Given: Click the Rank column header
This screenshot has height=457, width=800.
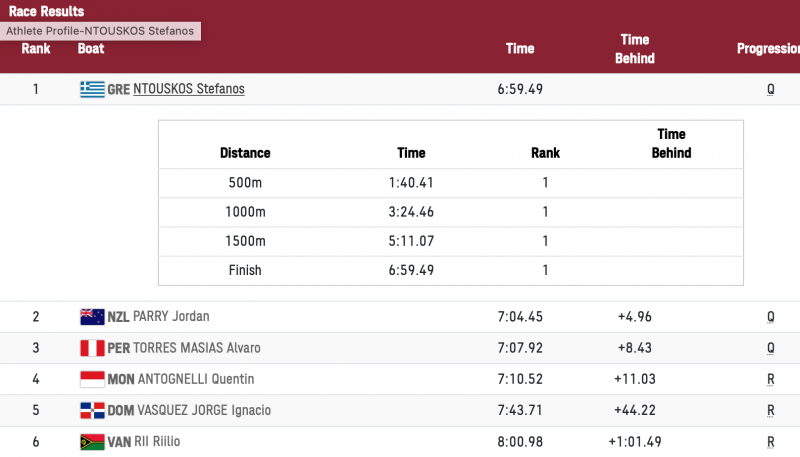Looking at the screenshot, I should tap(36, 48).
